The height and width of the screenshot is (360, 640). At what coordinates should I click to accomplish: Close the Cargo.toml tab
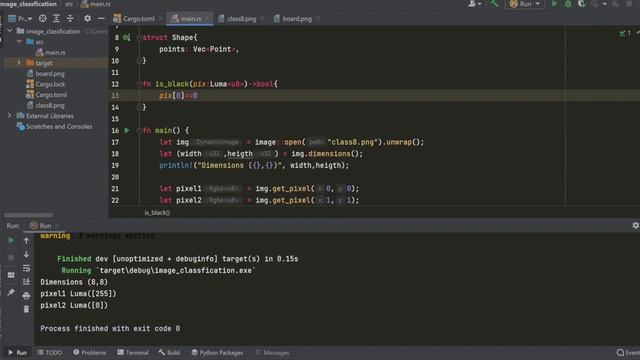[x=160, y=19]
